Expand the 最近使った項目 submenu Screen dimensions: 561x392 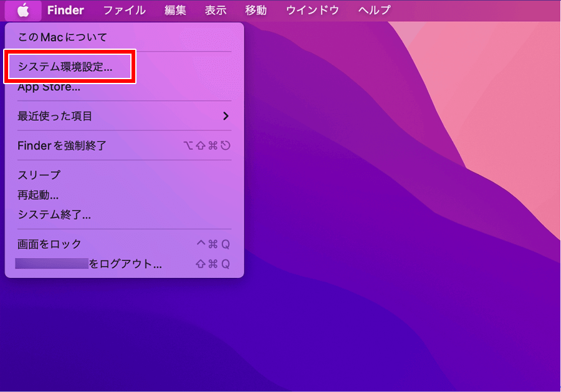tap(125, 116)
